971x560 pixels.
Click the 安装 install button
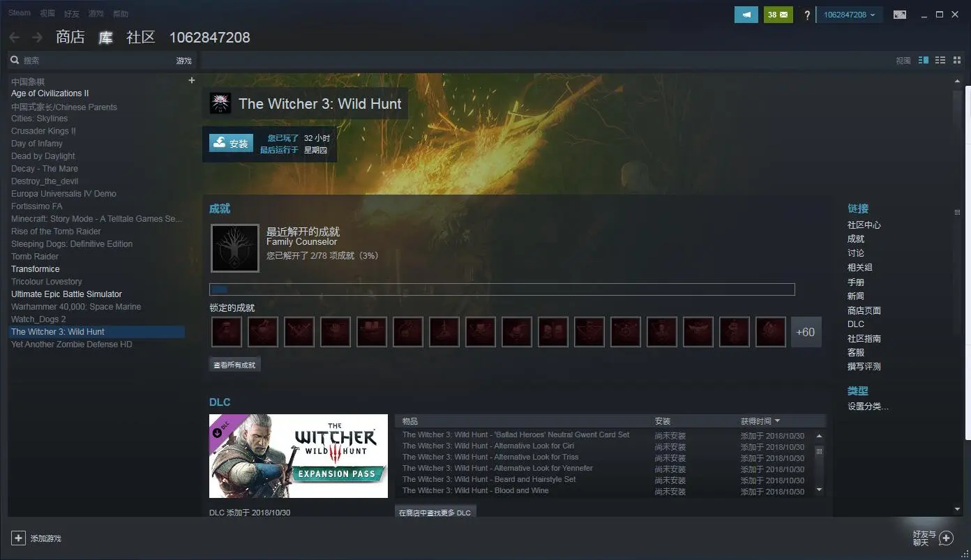(x=231, y=143)
